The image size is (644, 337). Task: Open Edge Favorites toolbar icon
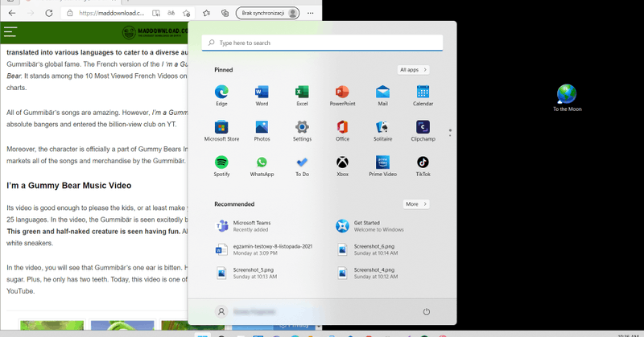coord(207,13)
